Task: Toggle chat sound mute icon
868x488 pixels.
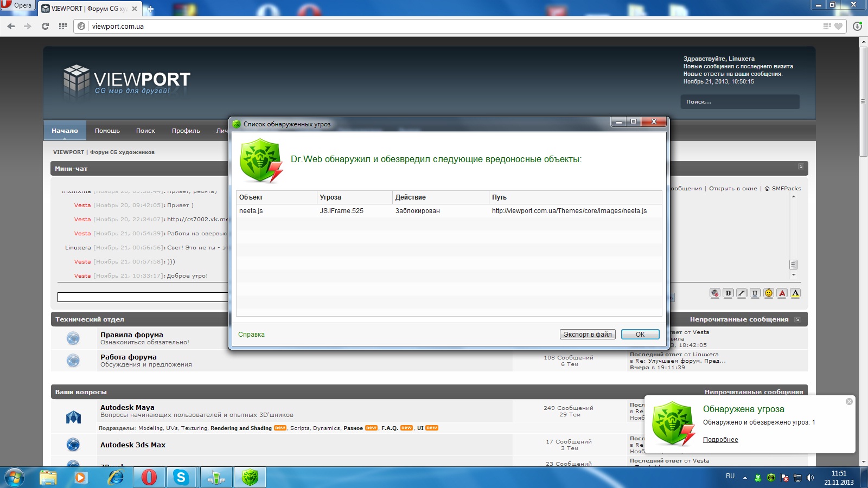Action: (715, 293)
